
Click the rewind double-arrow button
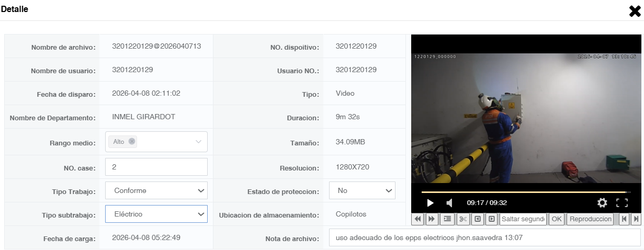tap(418, 219)
